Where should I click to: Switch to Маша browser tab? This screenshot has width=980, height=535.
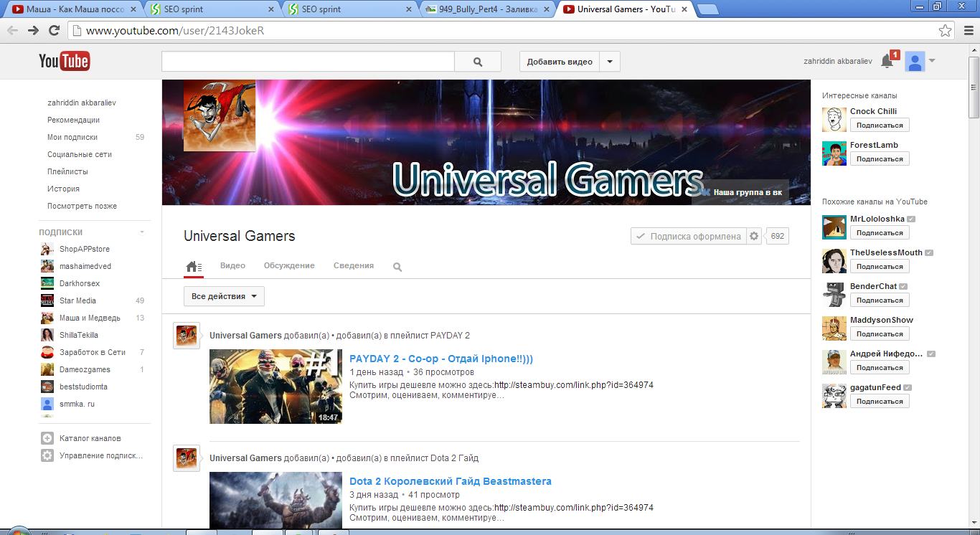point(74,9)
